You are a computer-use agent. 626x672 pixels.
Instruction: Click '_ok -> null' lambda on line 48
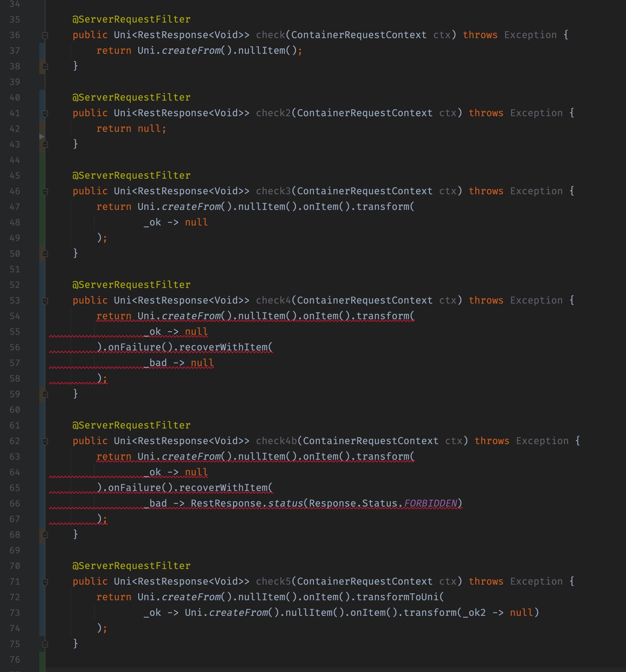click(176, 222)
